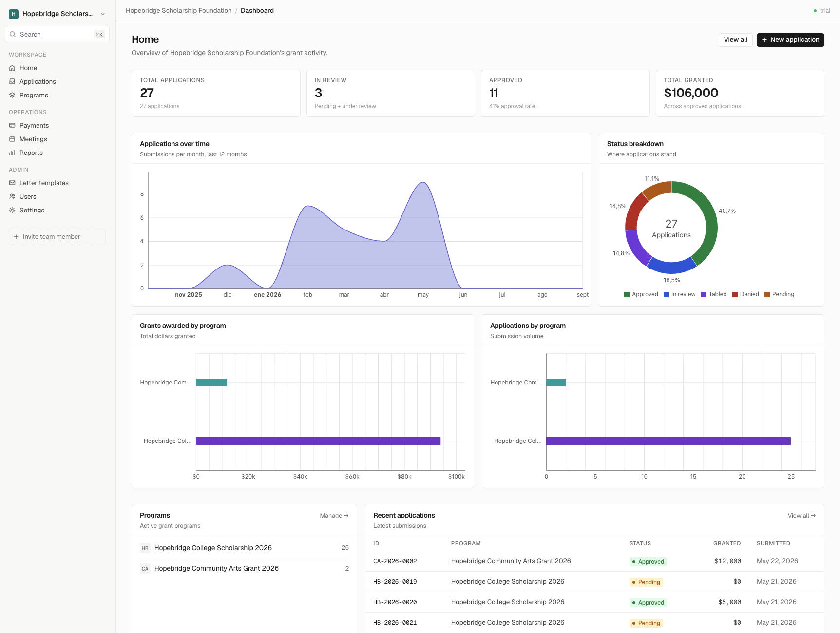The width and height of the screenshot is (840, 633).
Task: Click the Meetings calendar icon
Action: pyautogui.click(x=12, y=139)
